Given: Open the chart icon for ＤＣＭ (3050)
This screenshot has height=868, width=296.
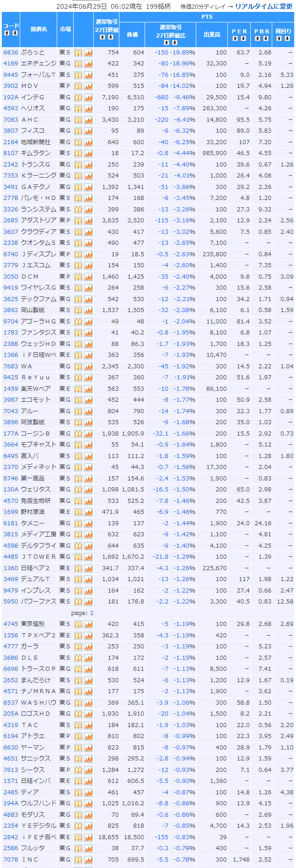Looking at the screenshot, I should pos(88,277).
